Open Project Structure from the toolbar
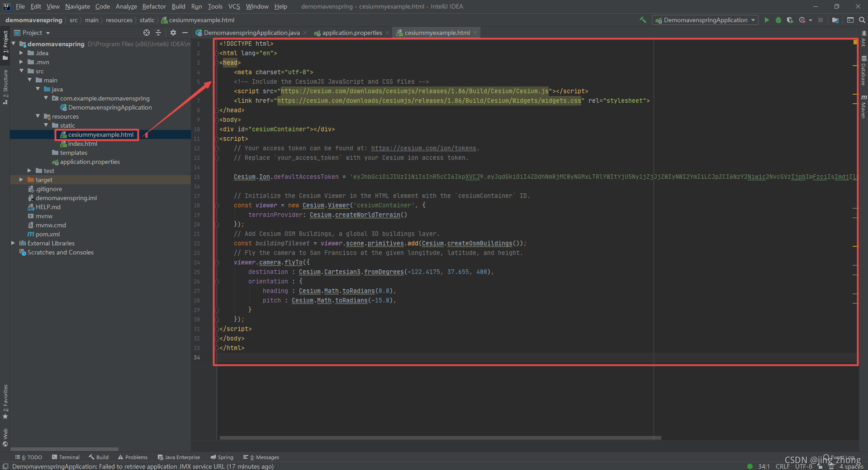This screenshot has height=470, width=868. tap(835, 20)
